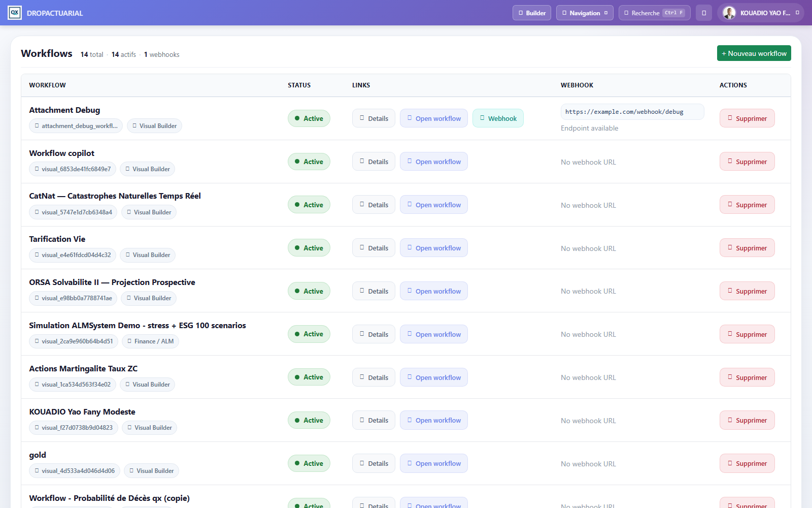Click the DROPACTUARIAL logo icon
The height and width of the screenshot is (508, 812).
15,13
